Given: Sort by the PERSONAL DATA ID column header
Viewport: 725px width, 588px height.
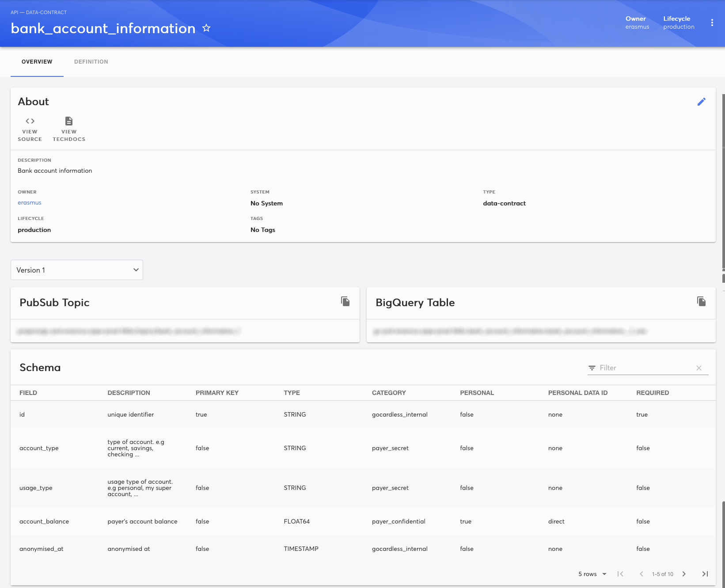Looking at the screenshot, I should [x=578, y=393].
